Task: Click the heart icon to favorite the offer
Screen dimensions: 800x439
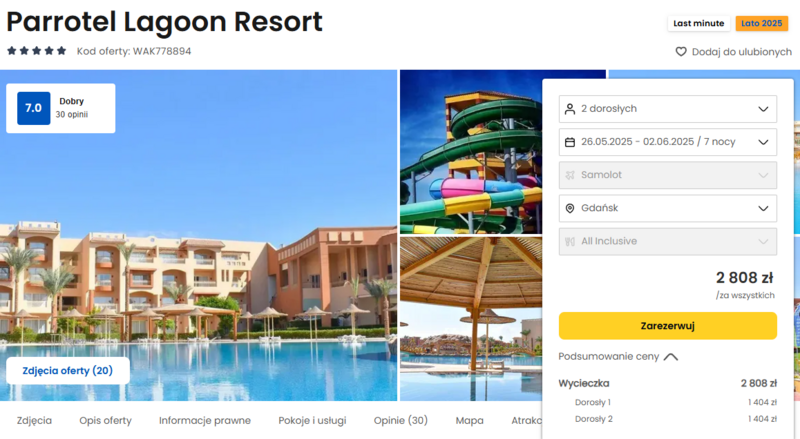Action: pyautogui.click(x=681, y=52)
